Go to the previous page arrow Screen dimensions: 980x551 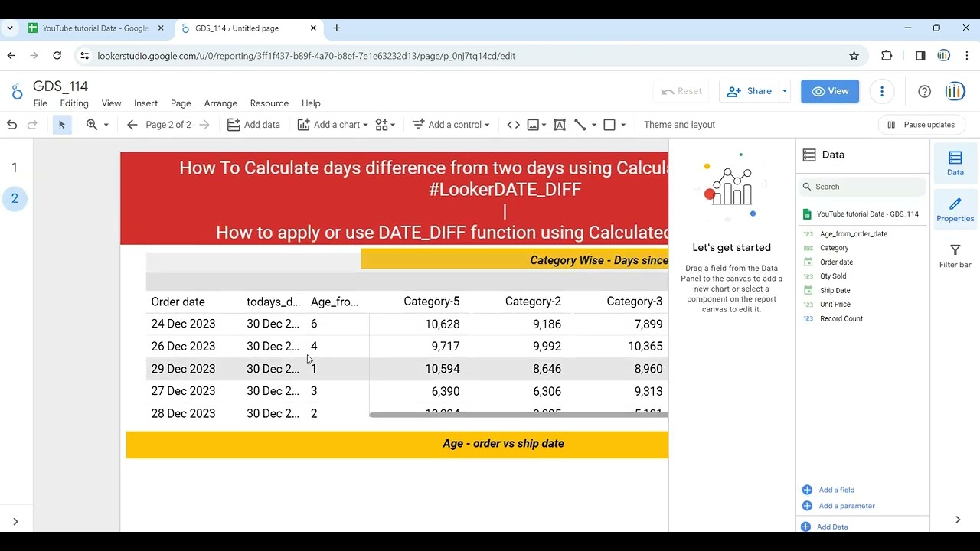(132, 125)
